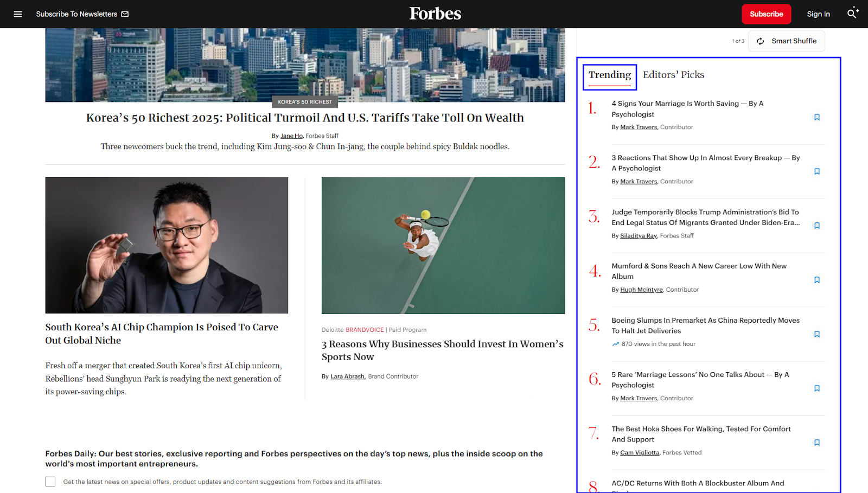Click the Forbes logo
The image size is (868, 493).
point(435,14)
